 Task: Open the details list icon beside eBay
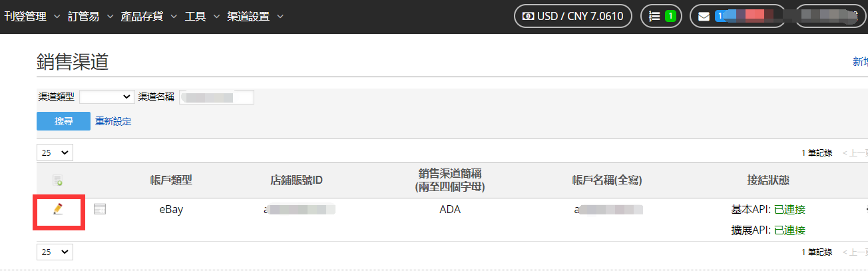100,209
